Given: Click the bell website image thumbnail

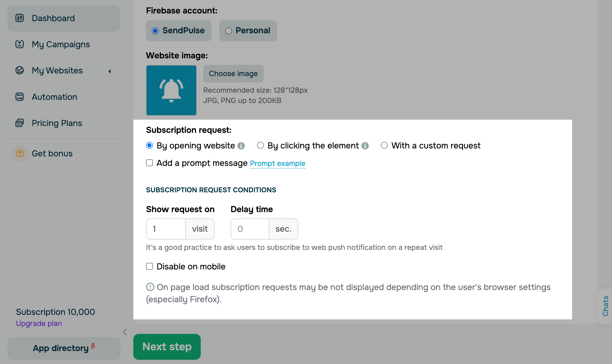Looking at the screenshot, I should coord(171,90).
